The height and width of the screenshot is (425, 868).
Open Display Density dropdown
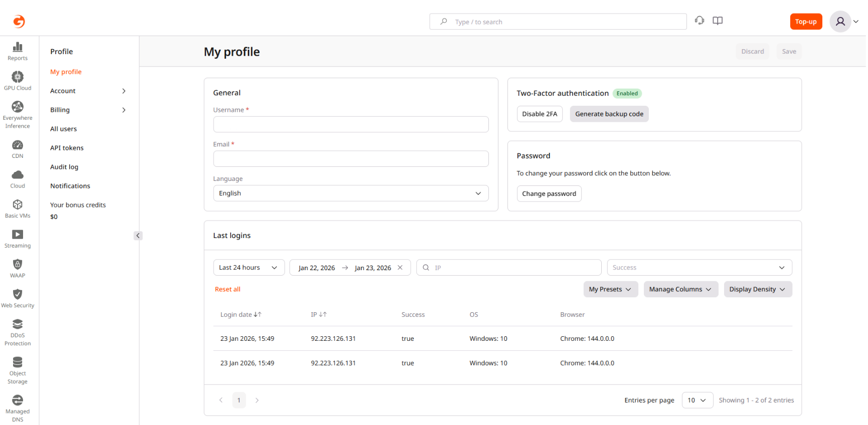(758, 289)
